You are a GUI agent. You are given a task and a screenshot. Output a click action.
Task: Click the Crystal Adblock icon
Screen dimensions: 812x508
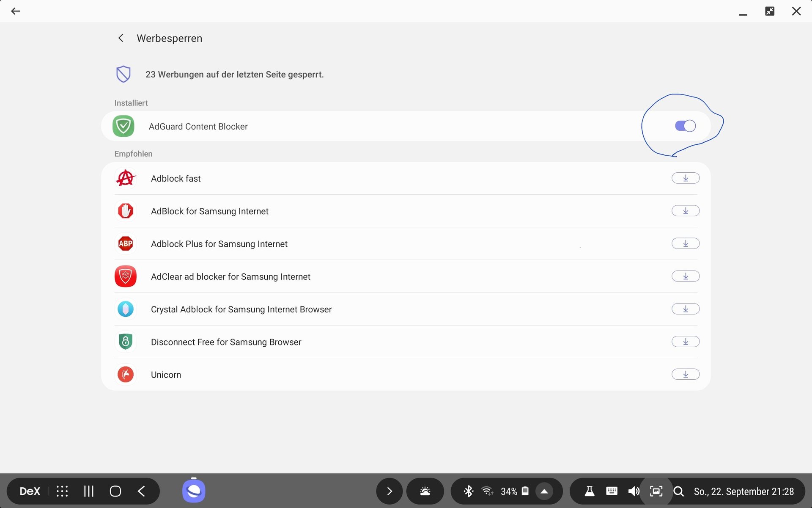[x=126, y=309]
